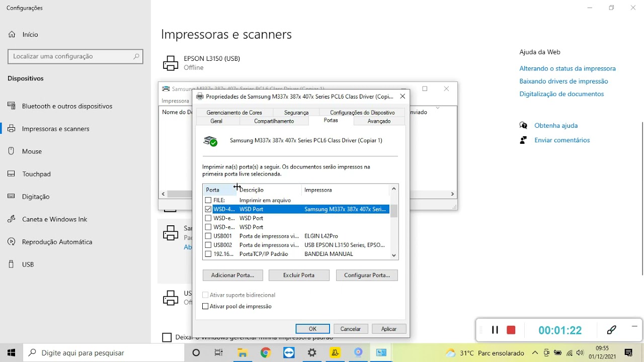The image size is (644, 362).
Task: Select the USB002 EPSON L3150 port row
Action: tap(296, 245)
